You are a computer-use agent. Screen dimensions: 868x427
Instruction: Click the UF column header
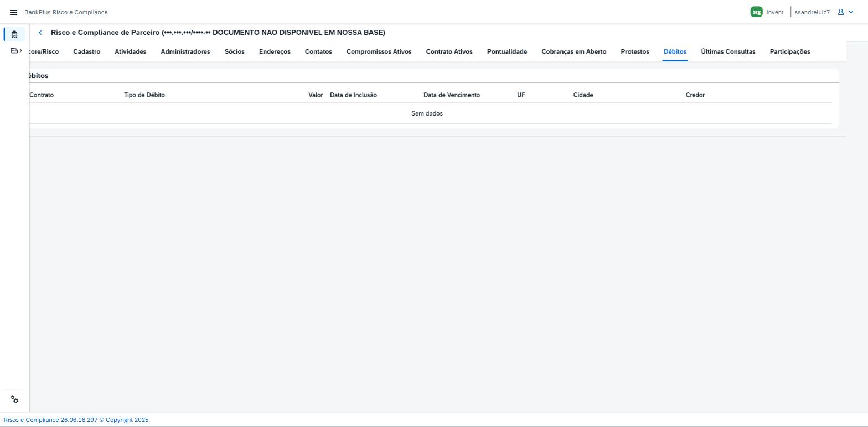click(521, 95)
